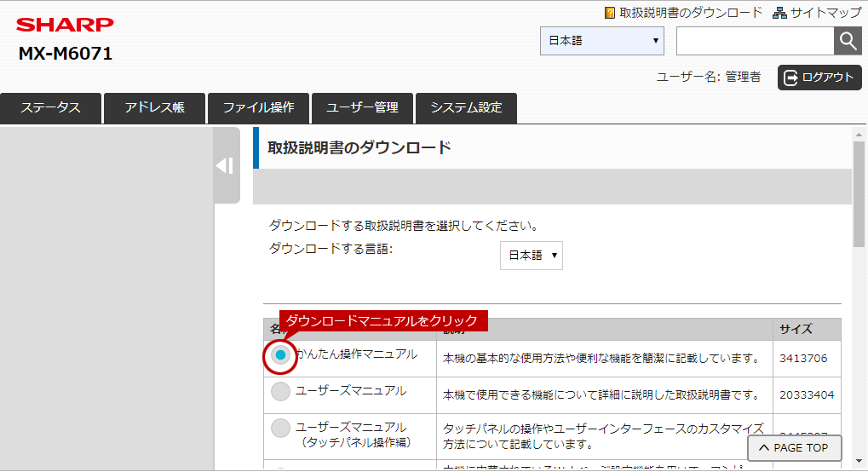Click the vertical scrollbar thumb
The image size is (868, 472).
tap(859, 194)
